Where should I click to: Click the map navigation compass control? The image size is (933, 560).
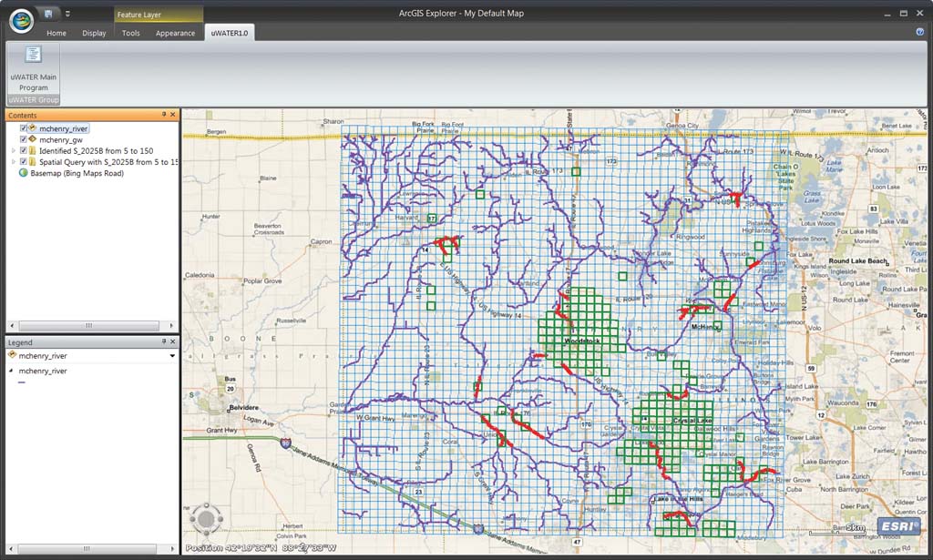(206, 519)
